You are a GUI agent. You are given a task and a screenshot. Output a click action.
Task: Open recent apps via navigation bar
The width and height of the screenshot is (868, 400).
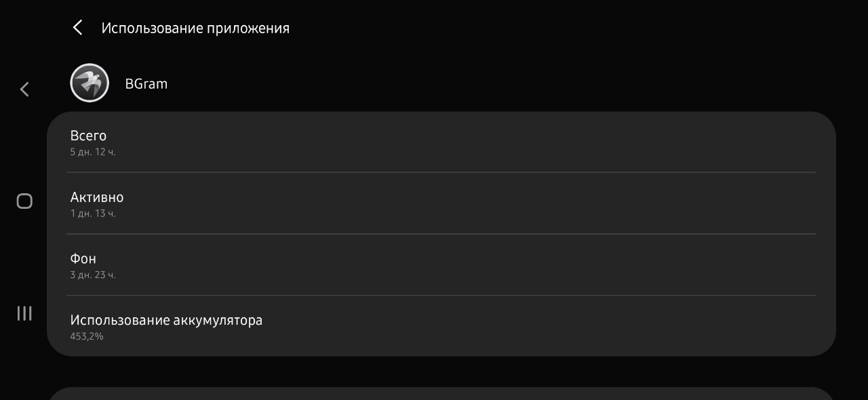click(x=24, y=313)
